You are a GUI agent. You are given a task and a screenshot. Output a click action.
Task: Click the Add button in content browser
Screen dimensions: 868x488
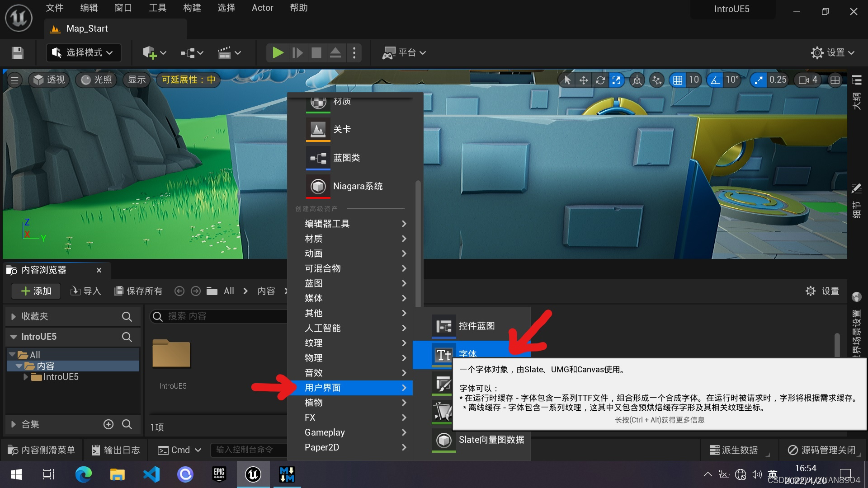tap(36, 291)
